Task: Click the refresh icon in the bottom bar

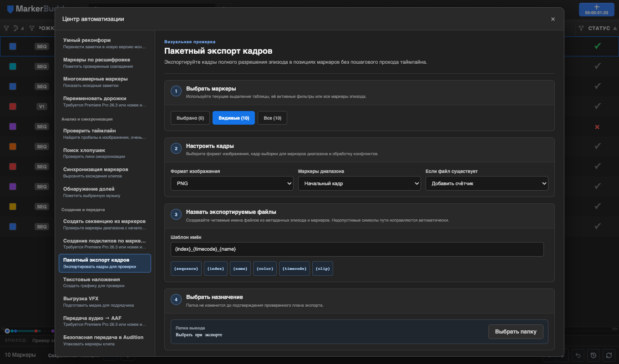Action: click(x=608, y=355)
